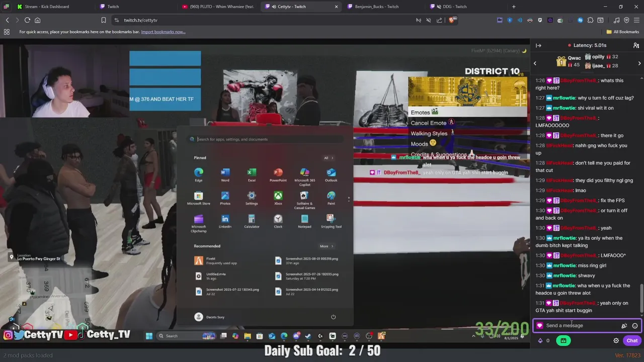
Task: Toggle the muted-speaker site audio icon
Action: (429, 20)
